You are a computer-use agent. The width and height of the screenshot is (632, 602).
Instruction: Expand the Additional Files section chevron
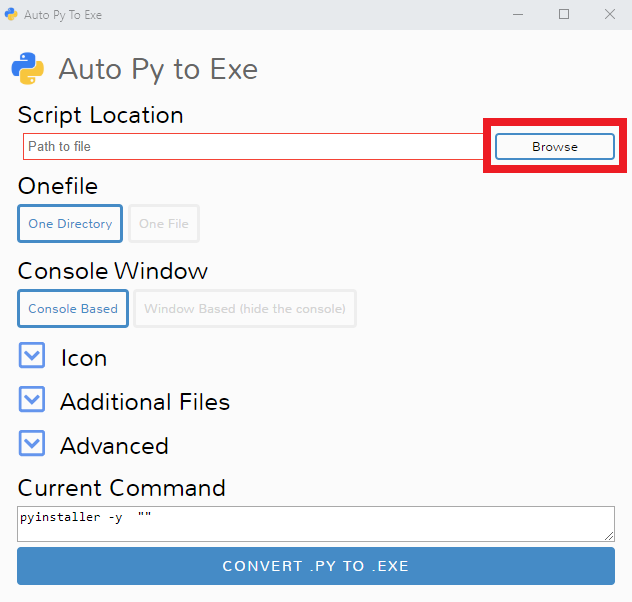tap(32, 399)
